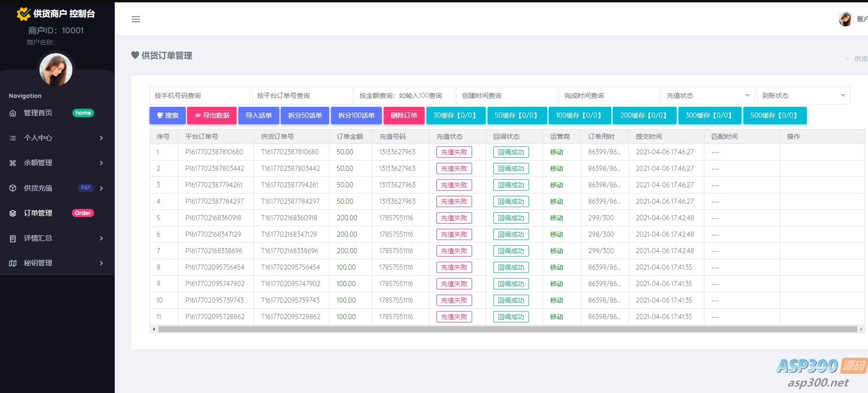Click the document icon beside 详情汇总
Screen dimensions: 868x393
pos(13,238)
